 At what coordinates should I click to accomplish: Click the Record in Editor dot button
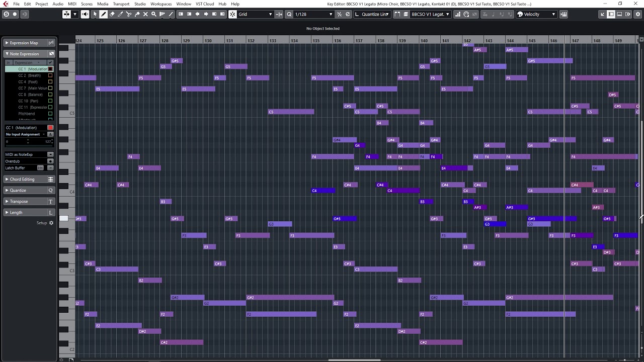click(x=15, y=14)
